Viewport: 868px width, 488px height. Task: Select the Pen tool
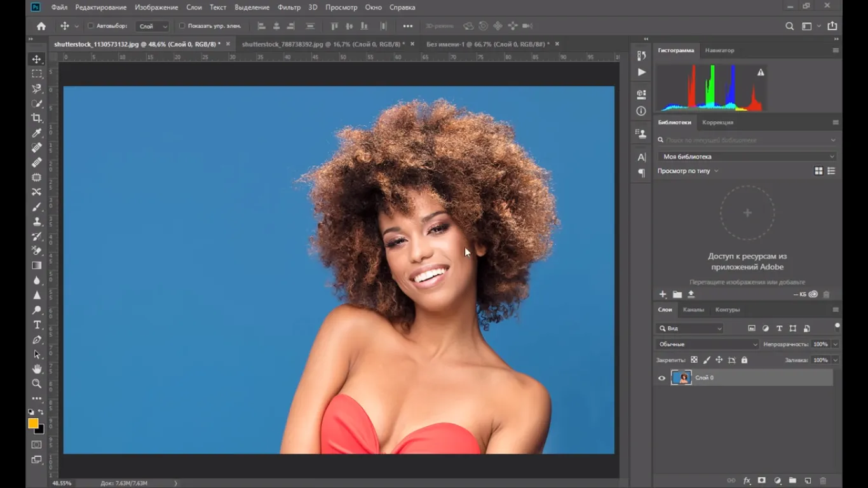pos(37,339)
